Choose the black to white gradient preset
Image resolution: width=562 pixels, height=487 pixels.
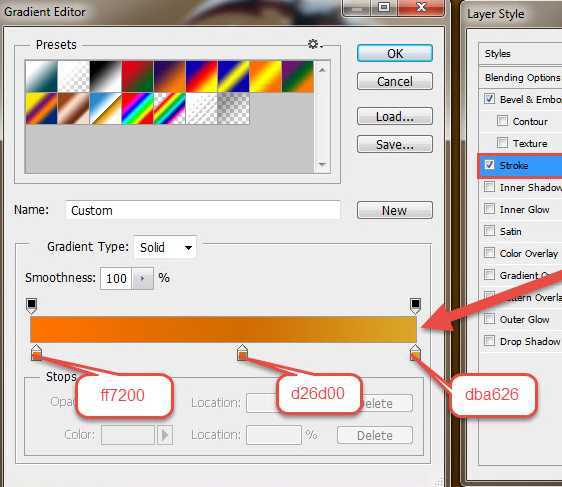[x=105, y=76]
